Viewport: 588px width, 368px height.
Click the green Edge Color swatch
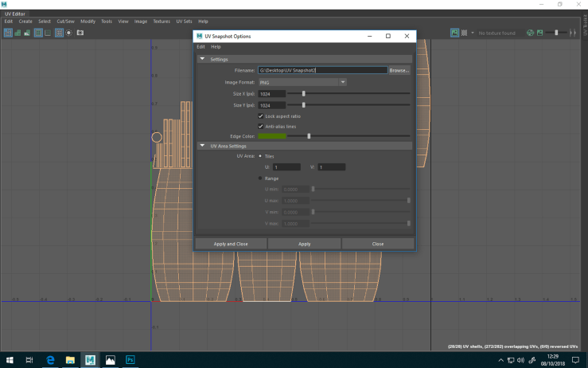(x=271, y=136)
